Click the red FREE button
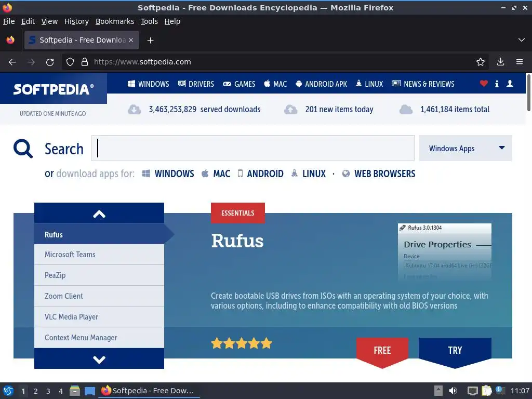The width and height of the screenshot is (532, 399). [382, 352]
